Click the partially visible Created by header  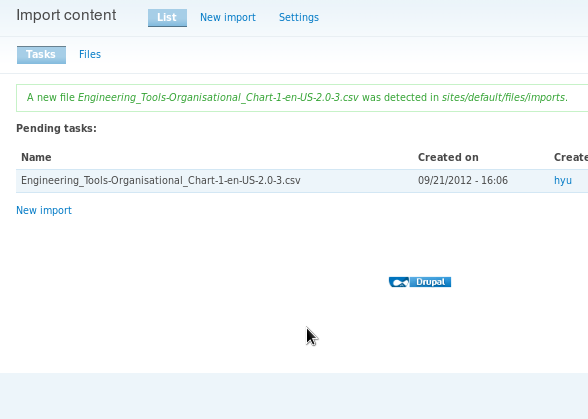571,157
